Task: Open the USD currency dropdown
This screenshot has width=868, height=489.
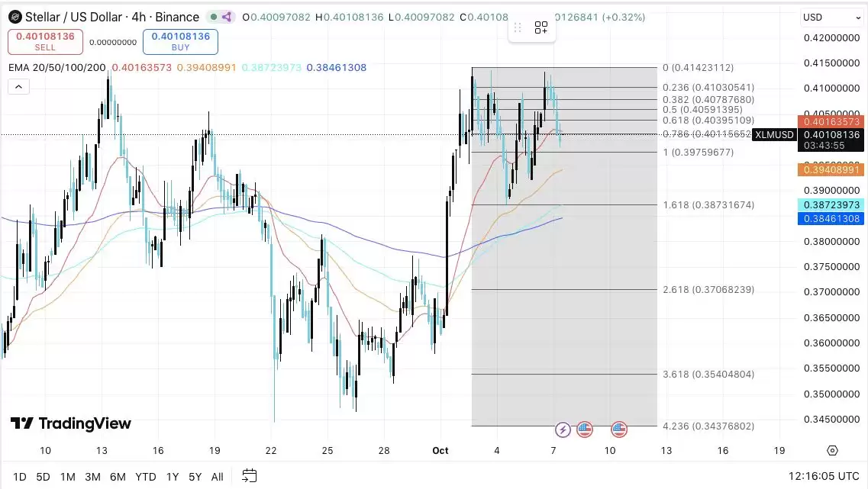Action: 832,17
